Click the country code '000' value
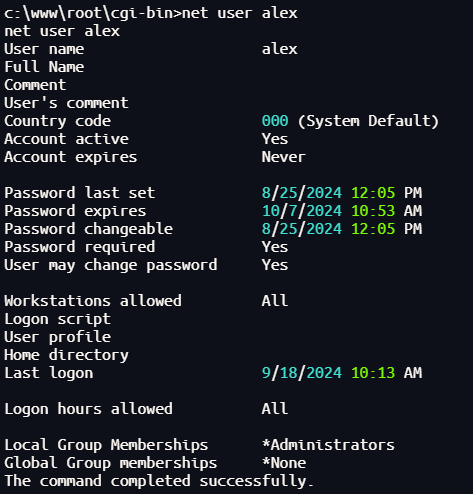Viewport: 473px width, 494px height. click(x=275, y=121)
